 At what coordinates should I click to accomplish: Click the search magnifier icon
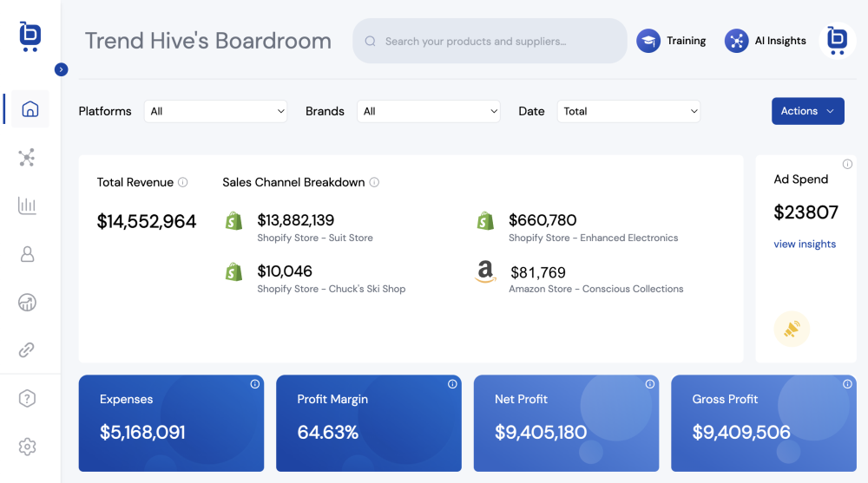pos(371,42)
